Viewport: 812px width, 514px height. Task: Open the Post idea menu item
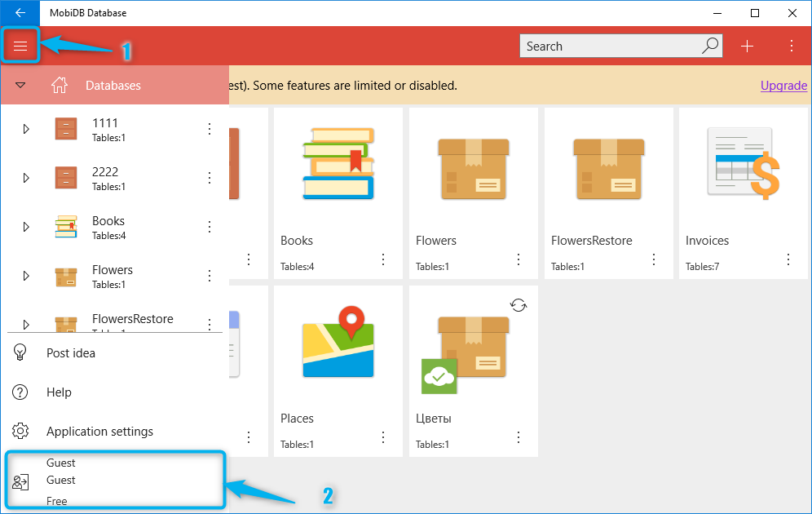click(x=114, y=352)
